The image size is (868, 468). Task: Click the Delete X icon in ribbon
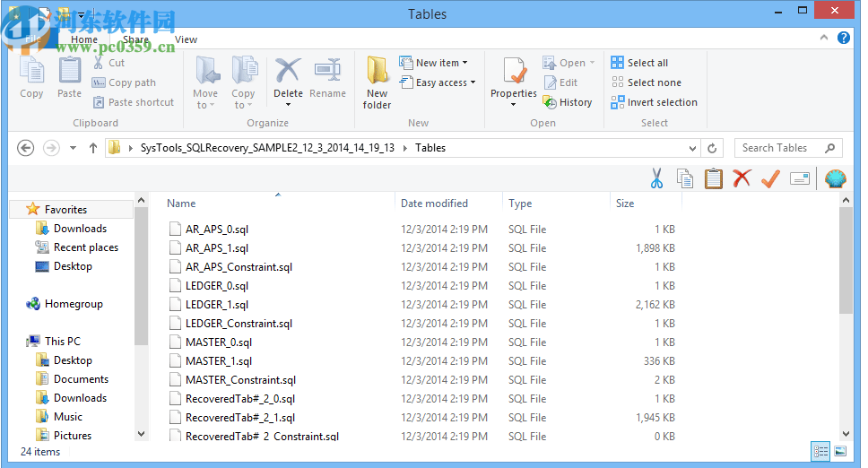coord(289,72)
